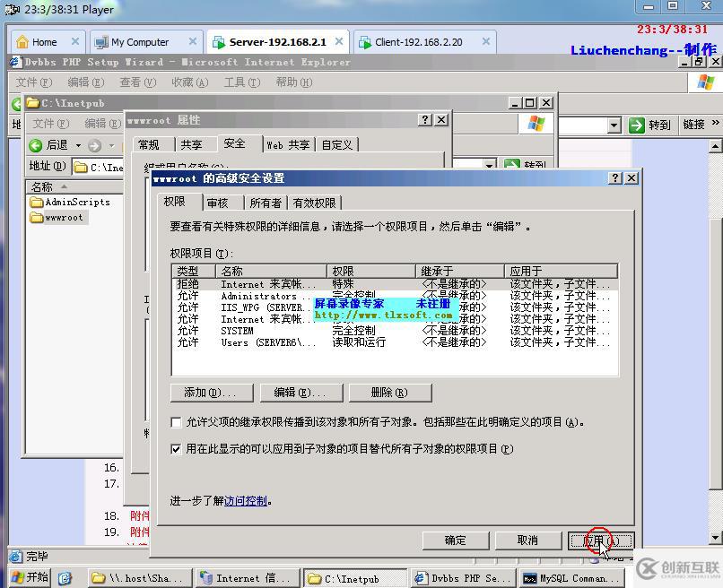Screen dimensions: 723x588
Task: Click help button in wwwroot 属性 dialog
Action: tap(424, 120)
